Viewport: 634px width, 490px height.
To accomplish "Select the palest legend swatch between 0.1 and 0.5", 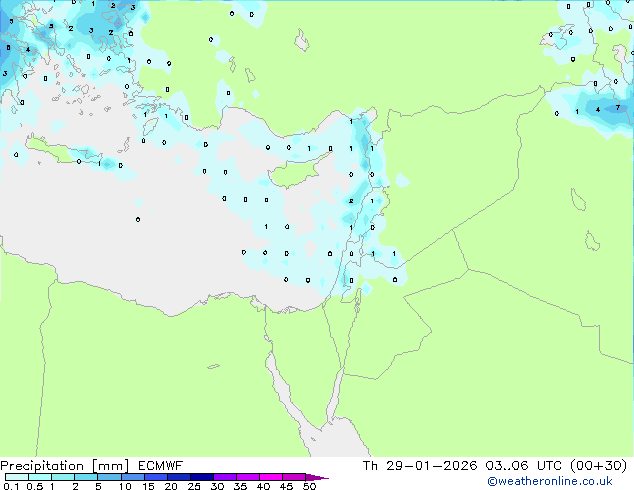I will 17,477.
